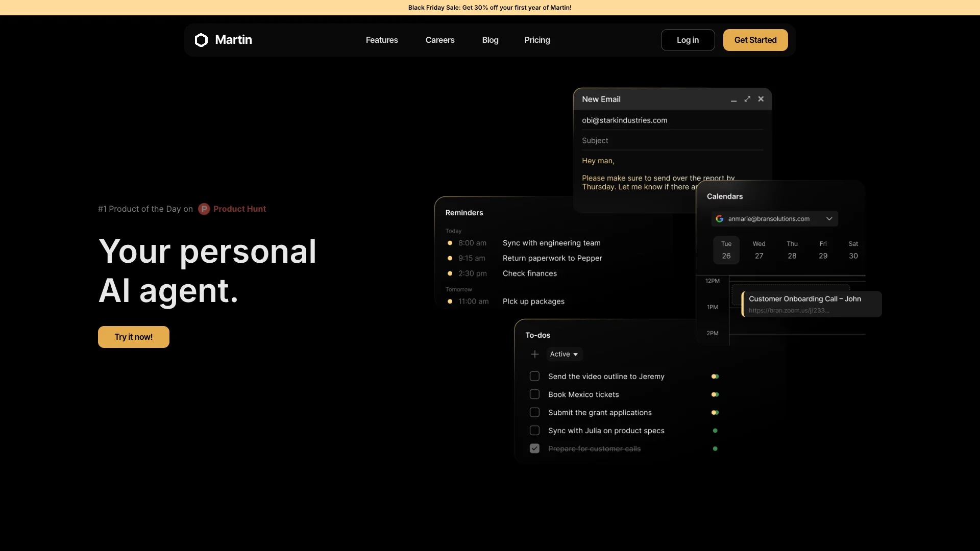Click the 'Book Mexico tickets' to-do text
Image resolution: width=980 pixels, height=551 pixels.
[583, 395]
